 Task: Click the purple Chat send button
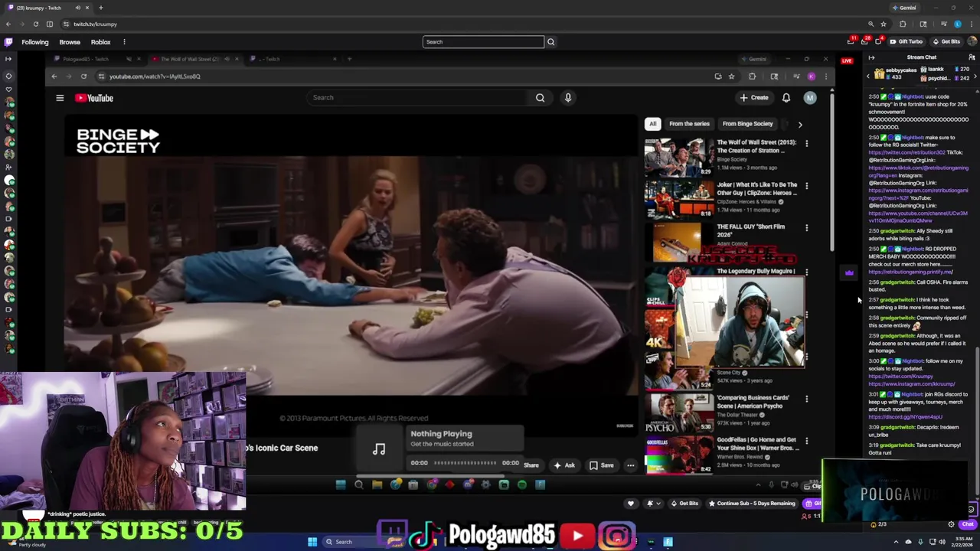point(968,524)
